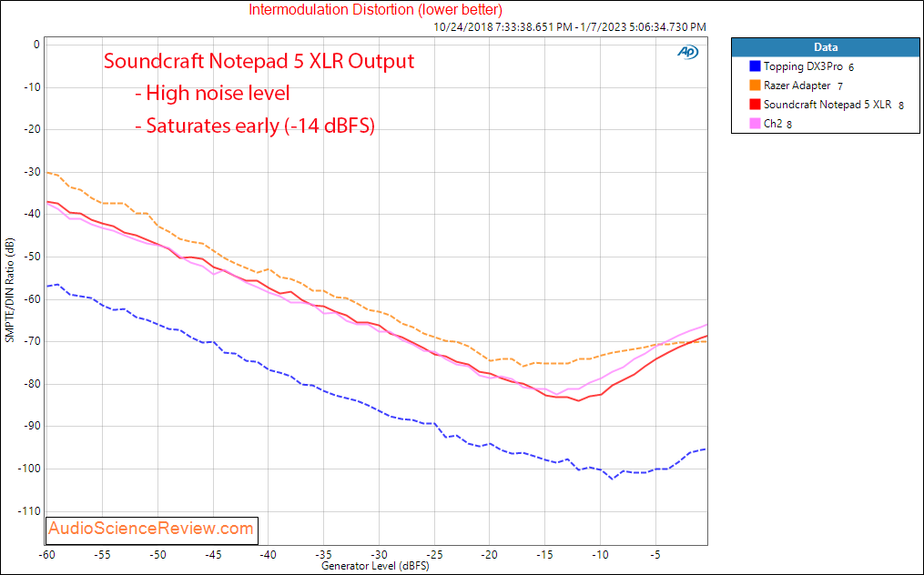Viewport: 924px width, 575px height.
Task: Click the '-30' tick on the y-axis
Action: point(32,172)
